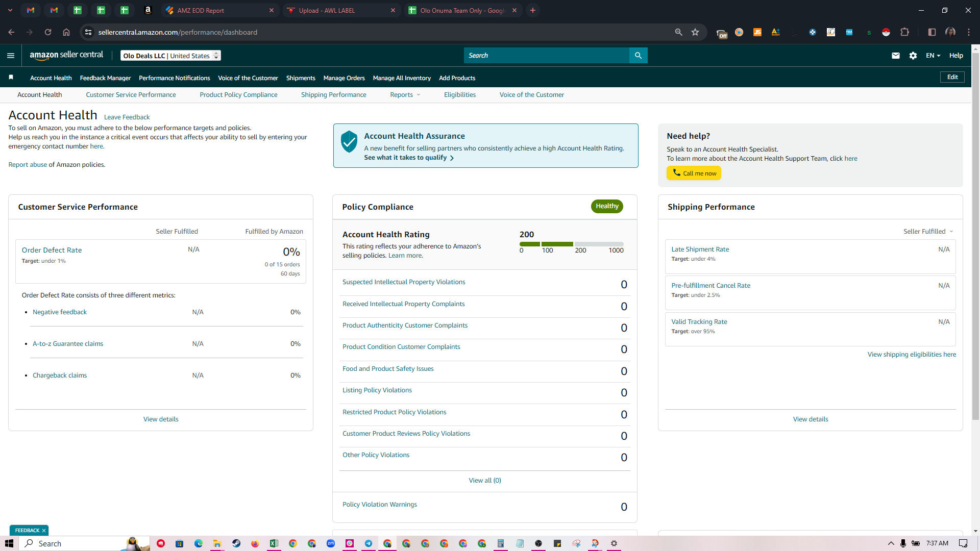Show hidden system tray icons chevron
The height and width of the screenshot is (551, 980).
pyautogui.click(x=891, y=543)
